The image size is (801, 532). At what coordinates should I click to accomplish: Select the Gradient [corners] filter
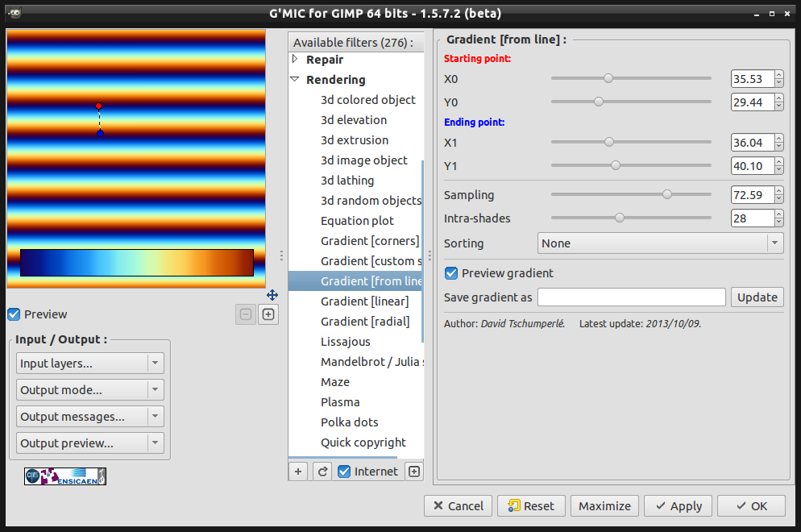pos(370,241)
